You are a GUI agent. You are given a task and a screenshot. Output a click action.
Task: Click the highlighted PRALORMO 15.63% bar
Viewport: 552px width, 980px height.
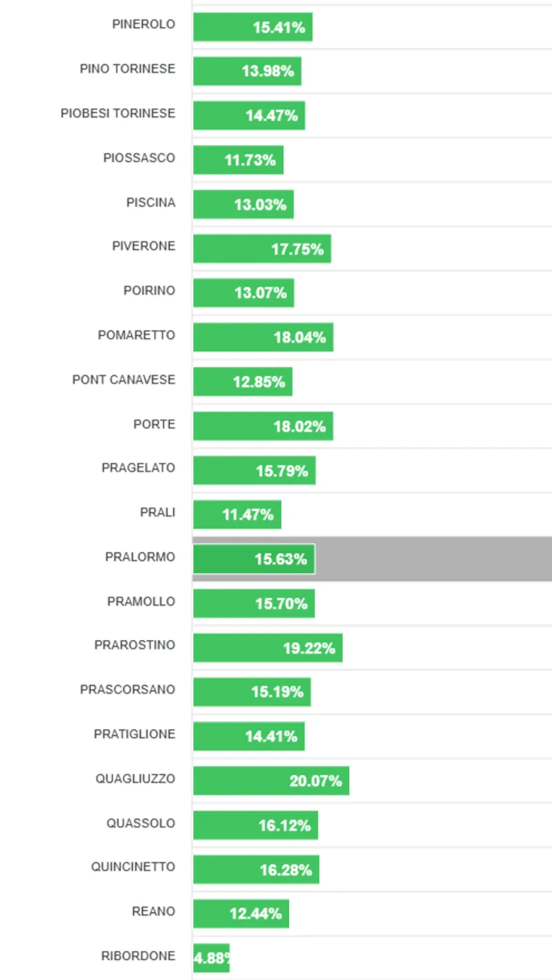pos(253,559)
